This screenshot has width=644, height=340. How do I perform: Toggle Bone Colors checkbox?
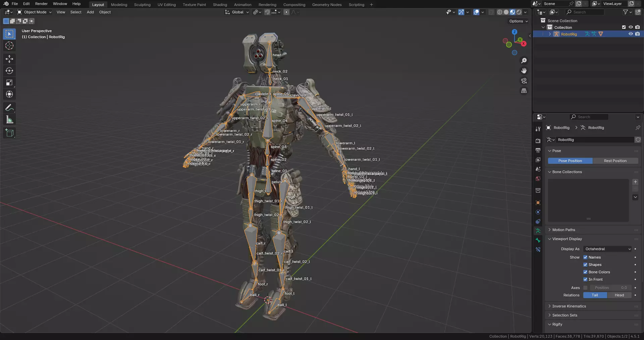click(585, 272)
